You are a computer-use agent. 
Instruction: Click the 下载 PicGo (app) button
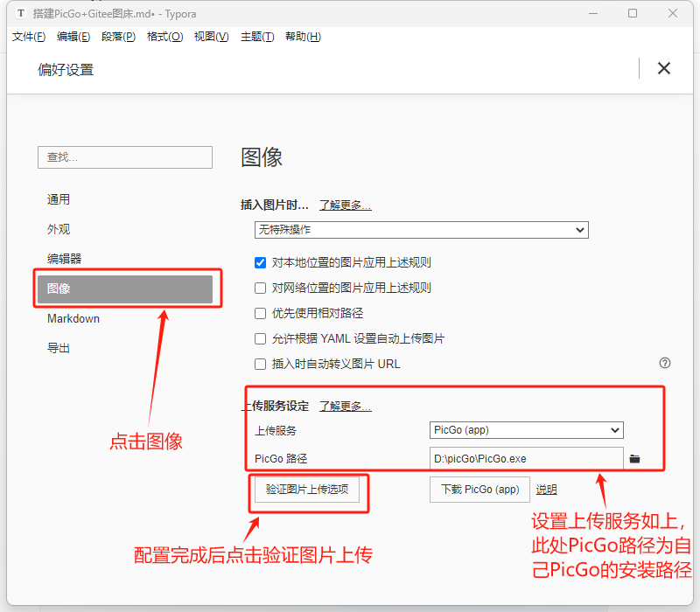(479, 490)
